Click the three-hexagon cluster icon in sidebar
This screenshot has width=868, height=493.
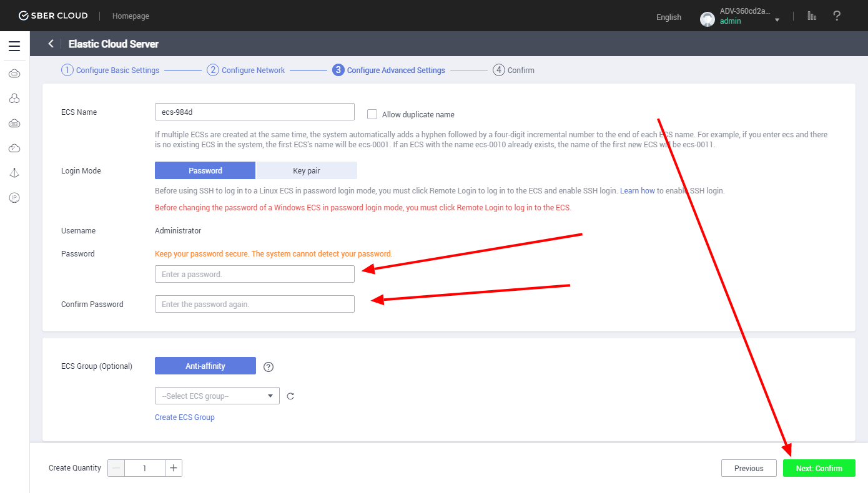pyautogui.click(x=14, y=99)
